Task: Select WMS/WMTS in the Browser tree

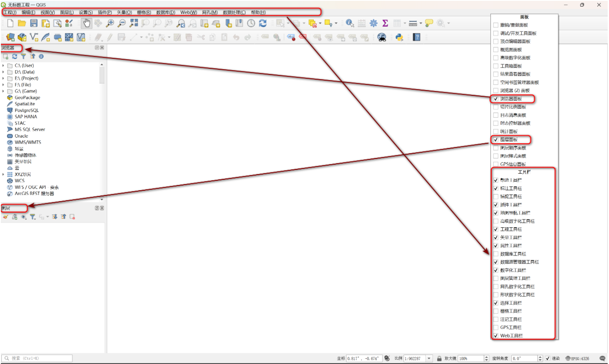Action: [27, 142]
